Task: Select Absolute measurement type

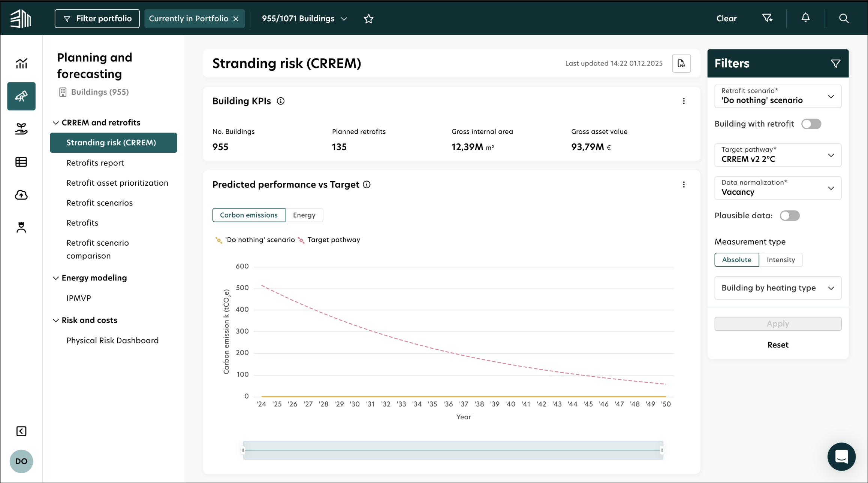Action: click(736, 260)
